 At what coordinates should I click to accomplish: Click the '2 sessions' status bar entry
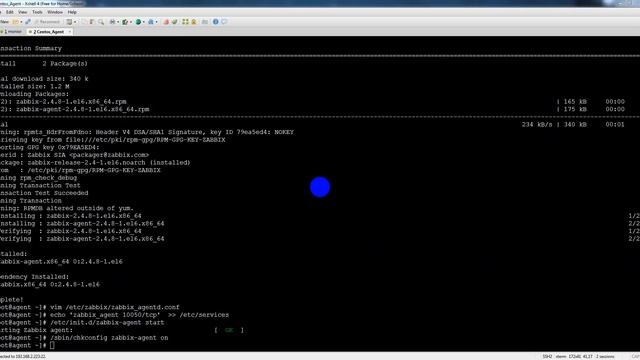pyautogui.click(x=605, y=356)
